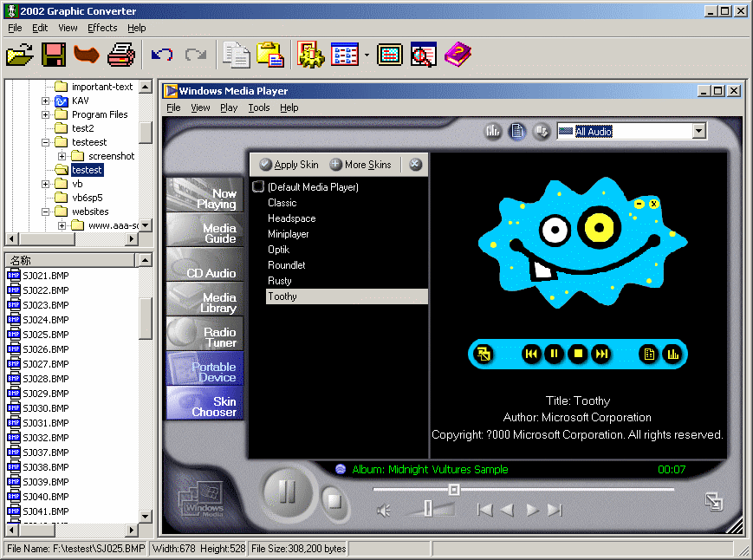Open the view mode dropdown arrow in toolbar
The image size is (753, 560).
coord(367,55)
